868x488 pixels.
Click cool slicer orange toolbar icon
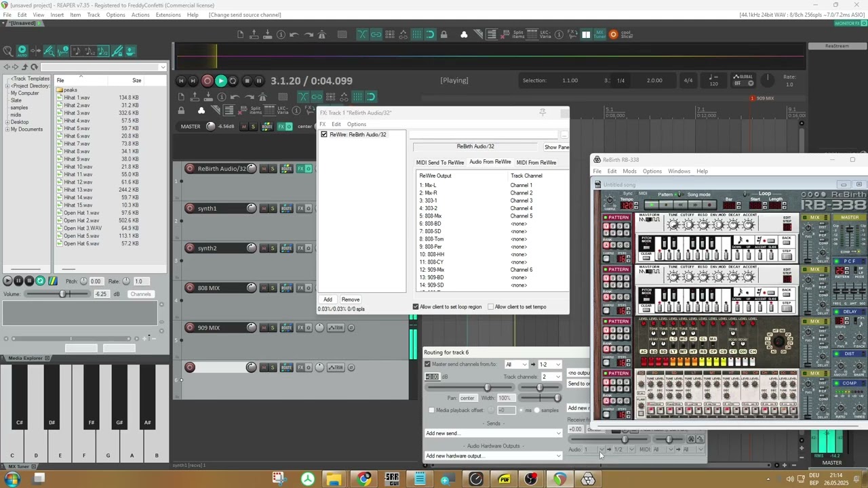coord(613,34)
